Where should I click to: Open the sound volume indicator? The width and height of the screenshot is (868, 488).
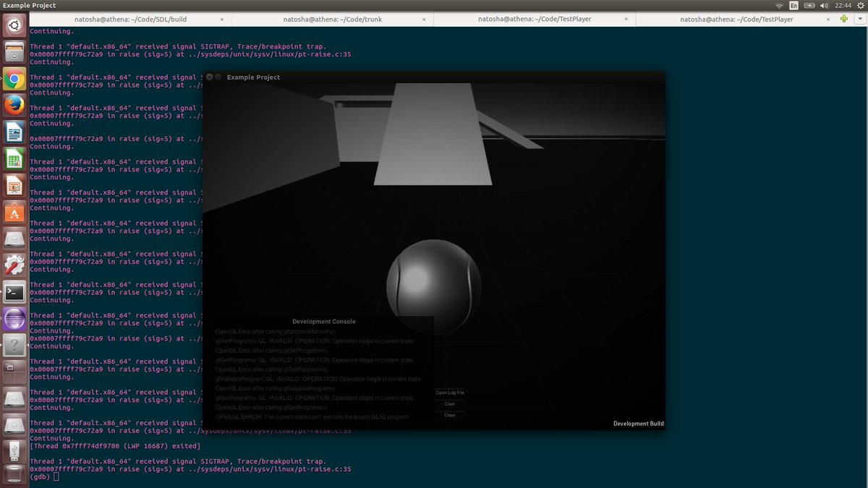(x=824, y=5)
